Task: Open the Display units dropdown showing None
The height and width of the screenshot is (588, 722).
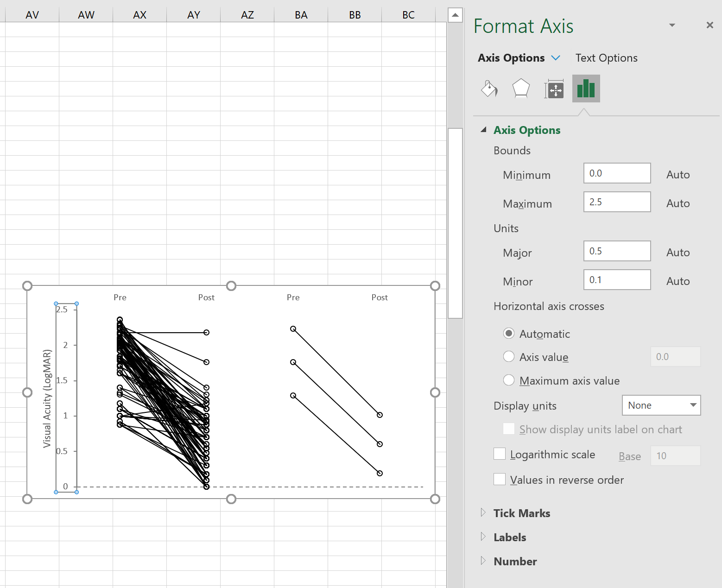Action: click(x=661, y=405)
